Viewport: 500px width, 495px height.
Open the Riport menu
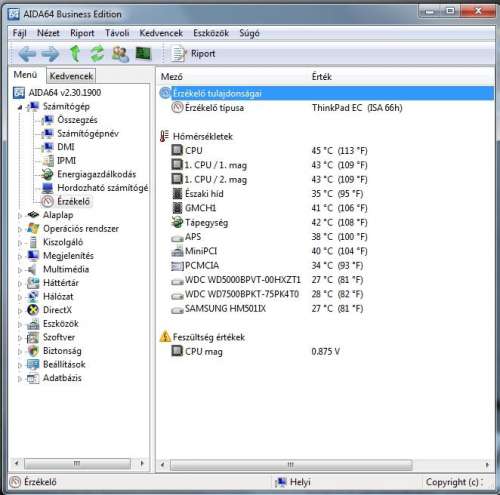click(x=82, y=33)
